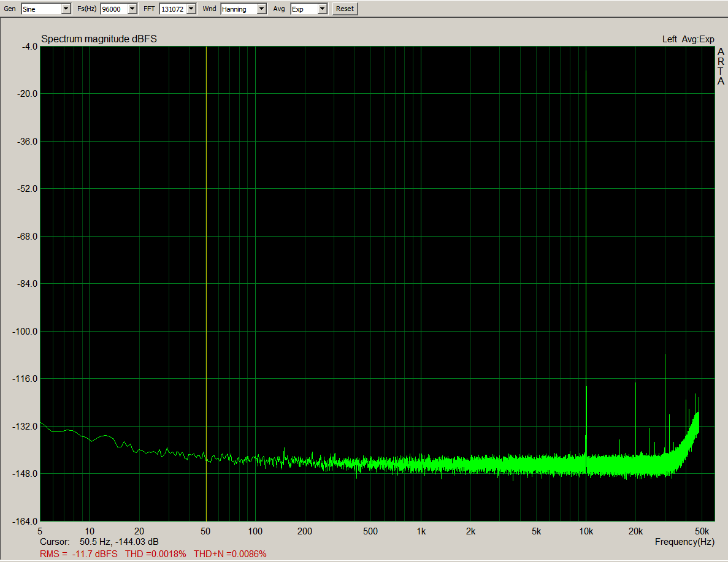Click the FFT label in the toolbar
This screenshot has width=728, height=562.
click(x=149, y=9)
